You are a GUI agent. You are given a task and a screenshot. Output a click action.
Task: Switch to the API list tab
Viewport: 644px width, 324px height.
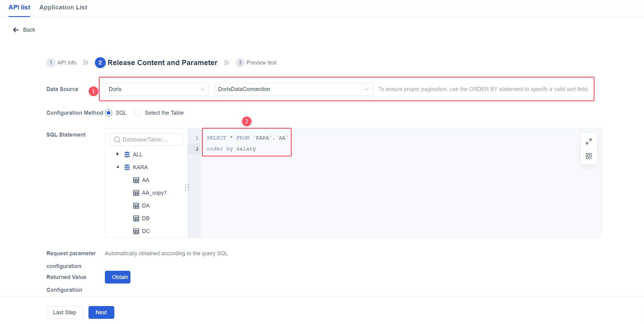pos(19,7)
